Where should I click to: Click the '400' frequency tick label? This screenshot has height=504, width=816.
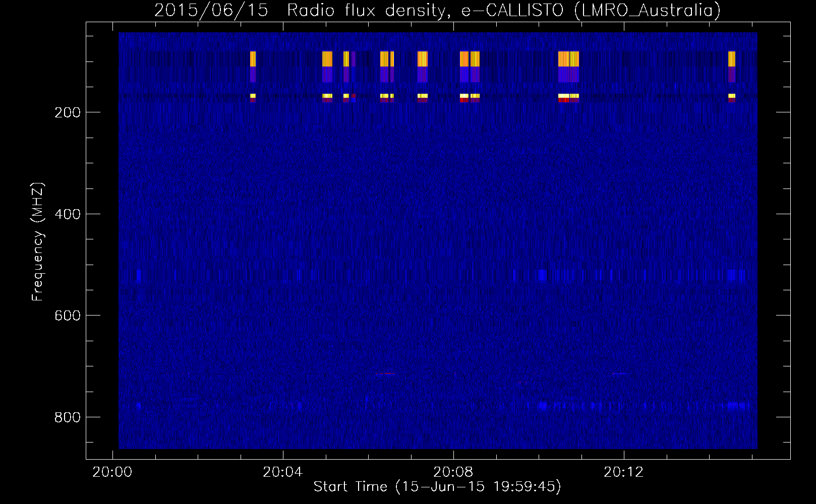tap(68, 214)
